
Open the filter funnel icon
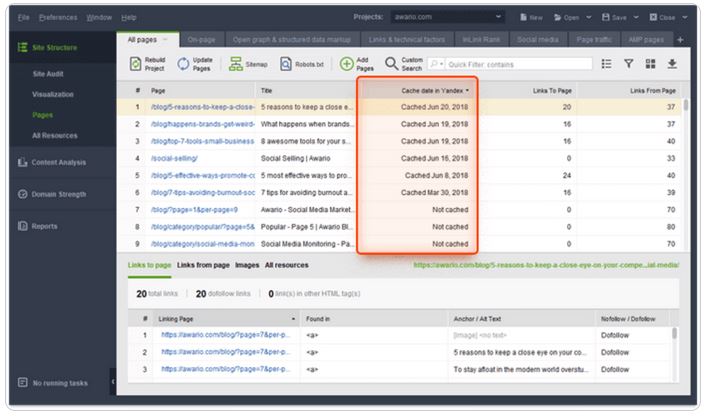point(629,64)
